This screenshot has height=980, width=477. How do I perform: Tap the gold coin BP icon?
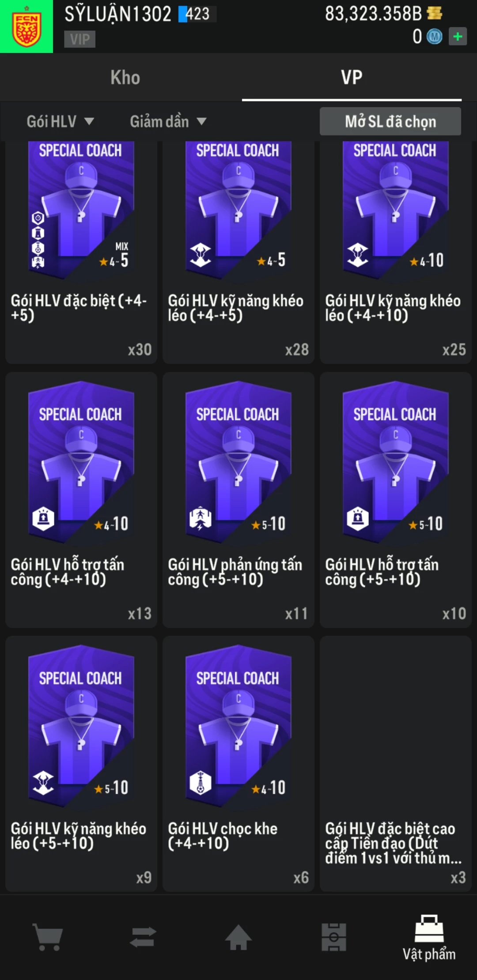coord(435,13)
